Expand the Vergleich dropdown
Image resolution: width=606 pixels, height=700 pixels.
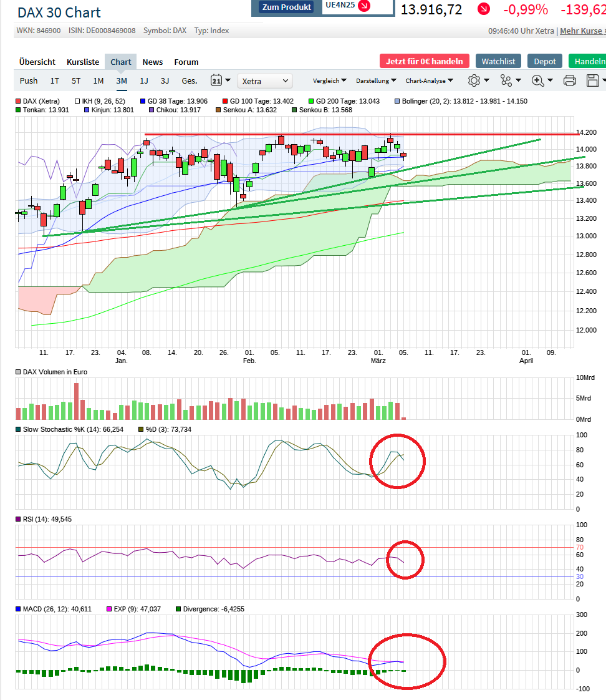coord(330,80)
